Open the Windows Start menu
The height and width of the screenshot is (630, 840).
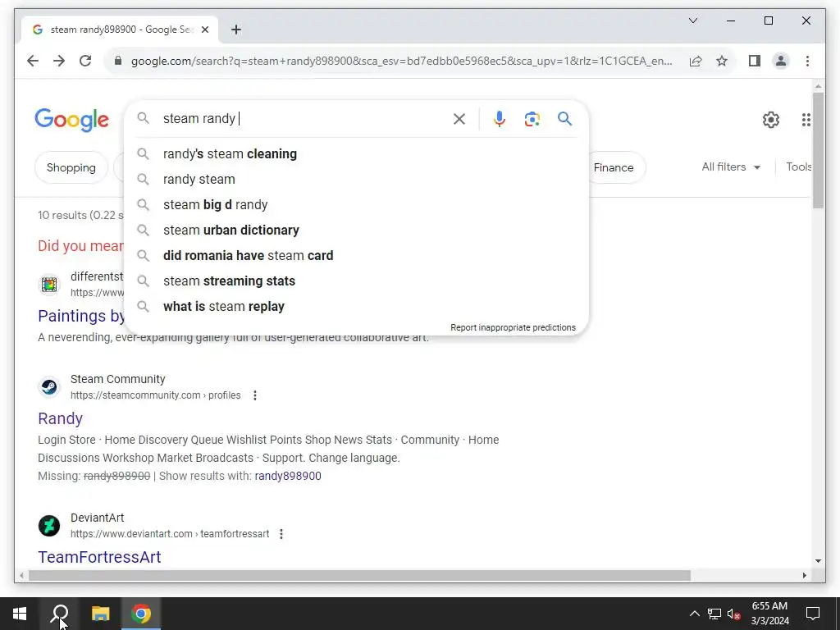[x=20, y=614]
